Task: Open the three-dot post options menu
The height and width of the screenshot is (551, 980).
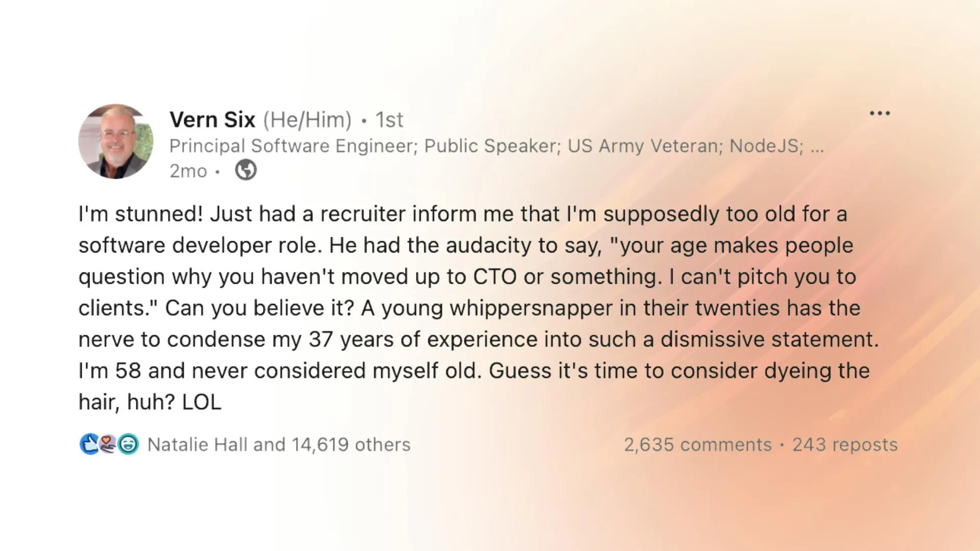Action: pos(879,113)
